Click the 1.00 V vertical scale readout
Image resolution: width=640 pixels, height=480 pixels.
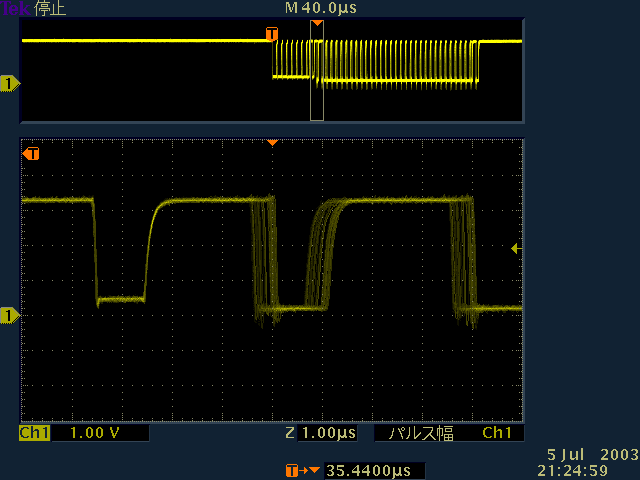[x=98, y=433]
